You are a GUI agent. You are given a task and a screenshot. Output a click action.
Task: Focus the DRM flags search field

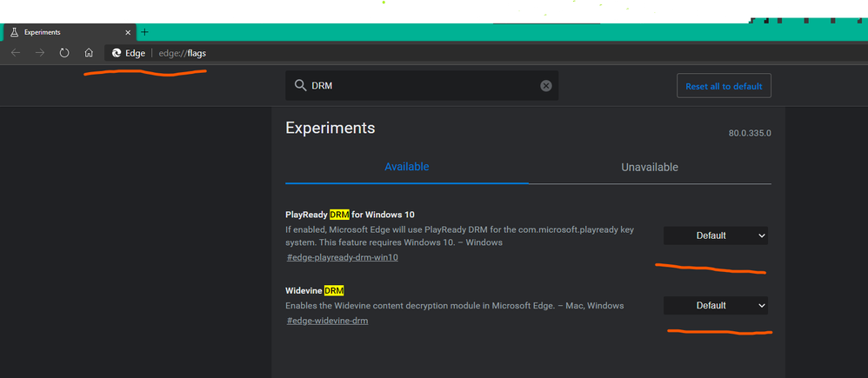click(x=422, y=86)
